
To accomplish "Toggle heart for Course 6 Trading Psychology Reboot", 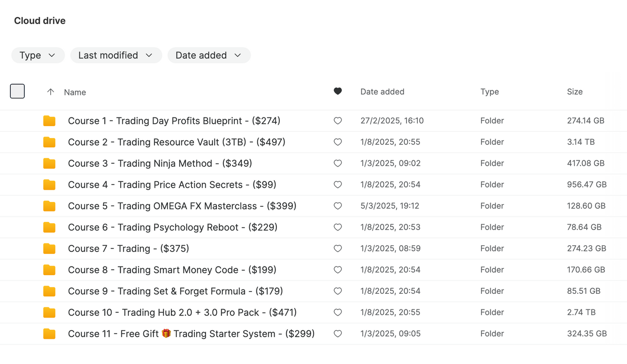I will tap(338, 227).
